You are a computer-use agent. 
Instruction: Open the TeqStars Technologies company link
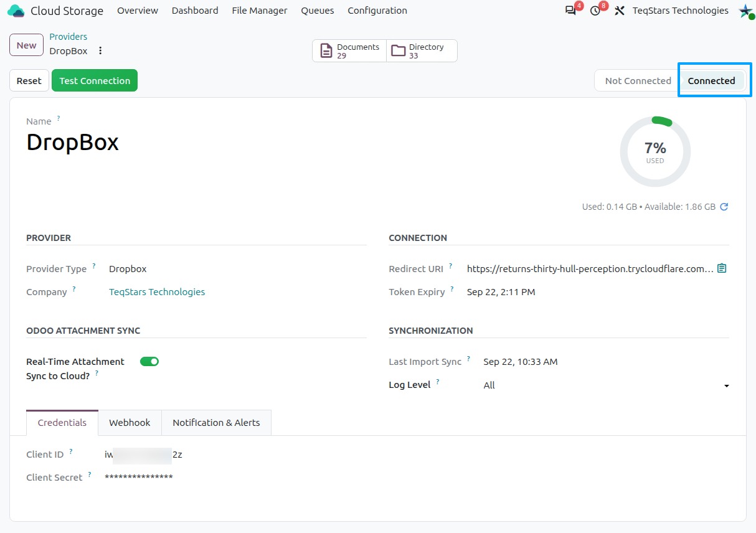click(x=157, y=291)
